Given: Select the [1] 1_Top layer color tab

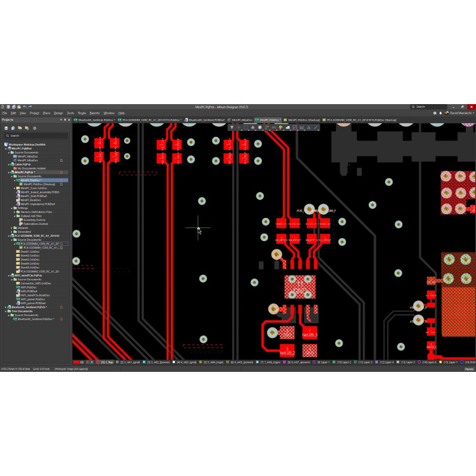Looking at the screenshot, I should pos(106,362).
